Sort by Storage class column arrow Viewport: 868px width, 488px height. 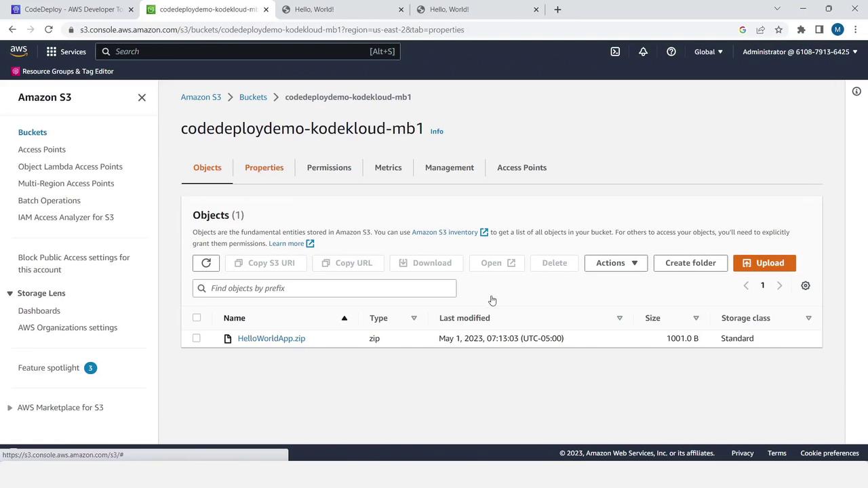[x=808, y=318]
